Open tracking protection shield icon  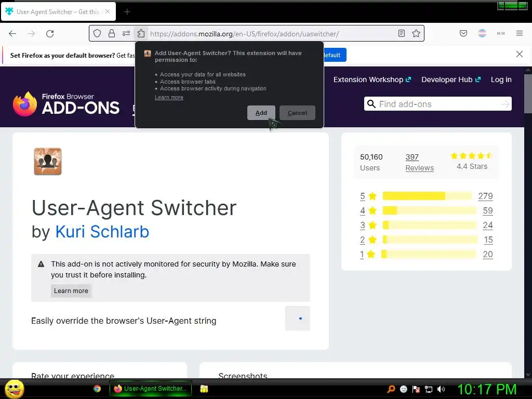[x=97, y=33]
